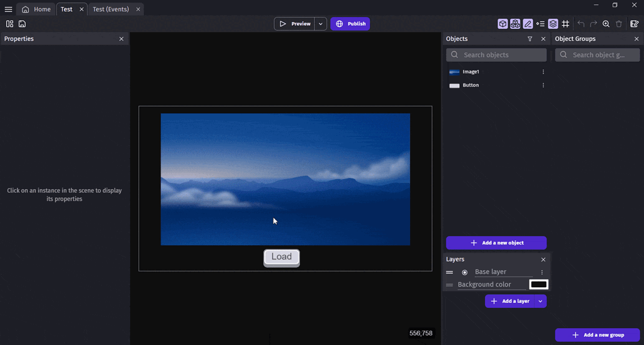Screen dimensions: 644x345
Task: Delete selected instances with the trash icon
Action: [x=619, y=24]
